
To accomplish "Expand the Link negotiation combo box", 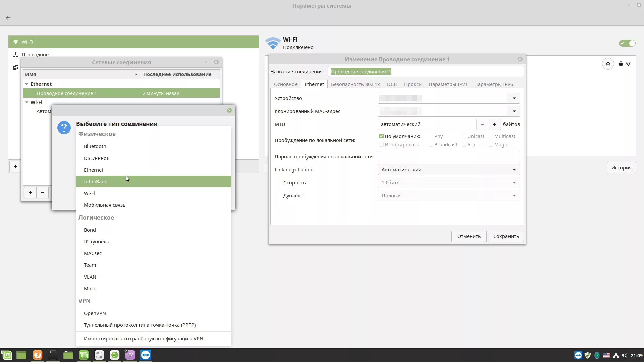I will [x=448, y=170].
